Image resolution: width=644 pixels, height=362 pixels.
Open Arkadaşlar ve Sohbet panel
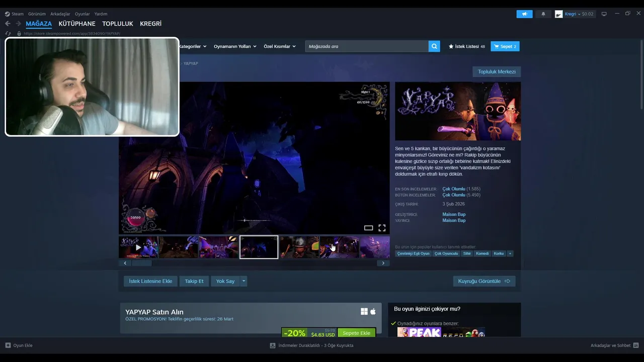pyautogui.click(x=614, y=345)
